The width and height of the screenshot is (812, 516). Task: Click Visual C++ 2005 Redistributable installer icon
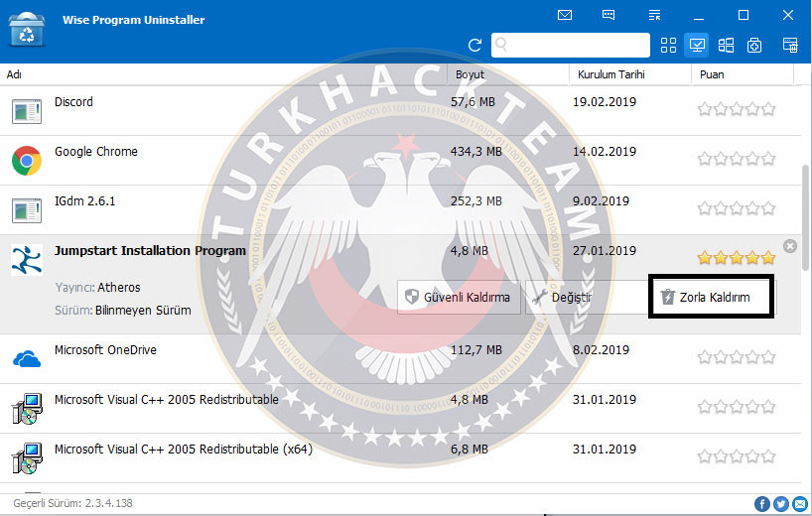click(27, 409)
